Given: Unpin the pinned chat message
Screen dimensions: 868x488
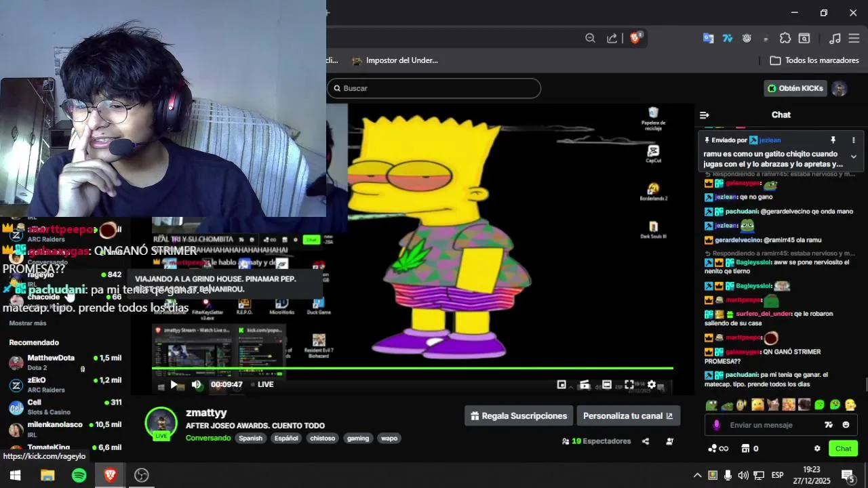Looking at the screenshot, I should click(833, 140).
